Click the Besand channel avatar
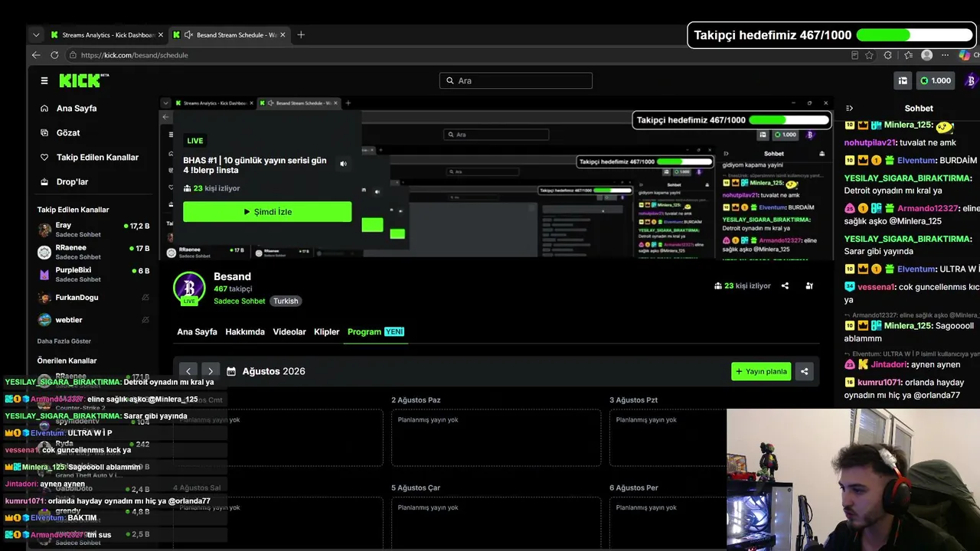 tap(189, 289)
